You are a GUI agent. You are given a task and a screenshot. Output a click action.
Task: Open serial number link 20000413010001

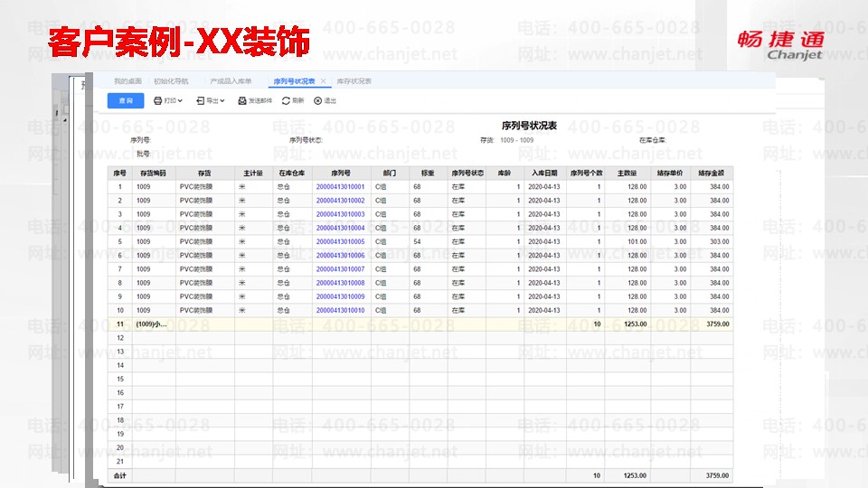coord(340,187)
